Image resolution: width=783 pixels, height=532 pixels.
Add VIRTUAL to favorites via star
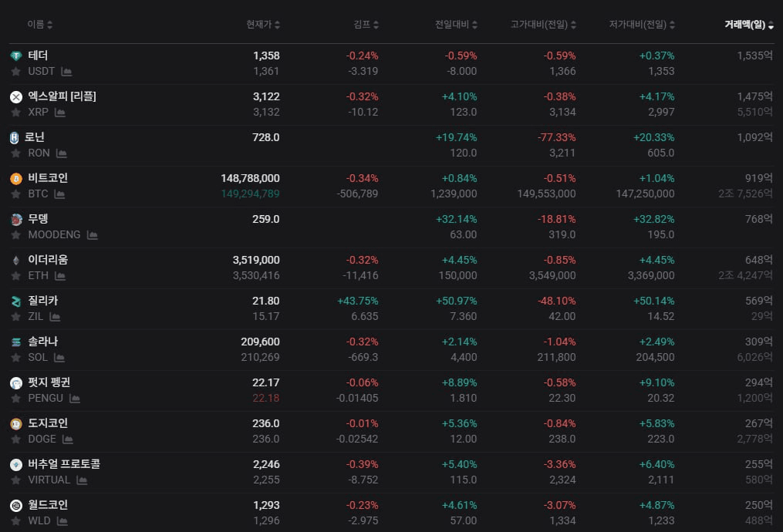(16, 481)
